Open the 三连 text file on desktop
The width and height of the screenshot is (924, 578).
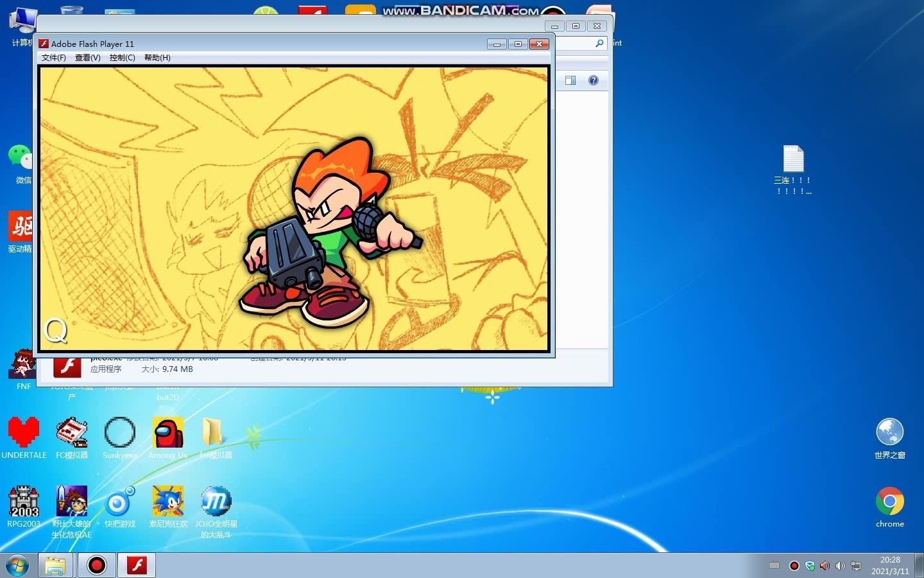[793, 170]
